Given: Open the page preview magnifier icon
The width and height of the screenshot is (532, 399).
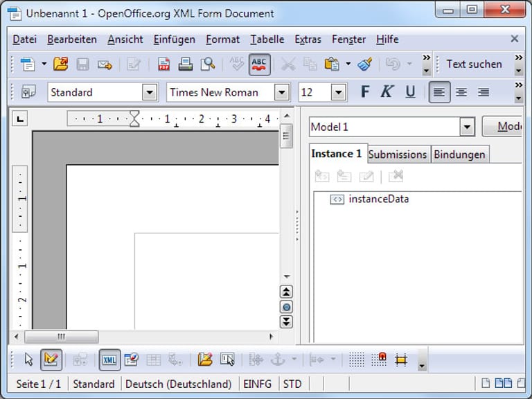Looking at the screenshot, I should coord(208,64).
